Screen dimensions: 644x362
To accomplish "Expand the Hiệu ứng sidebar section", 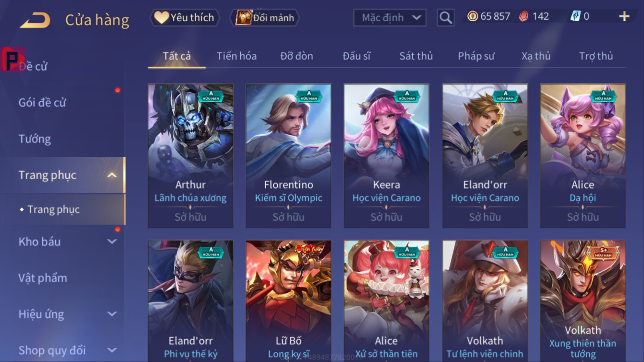I will point(112,314).
